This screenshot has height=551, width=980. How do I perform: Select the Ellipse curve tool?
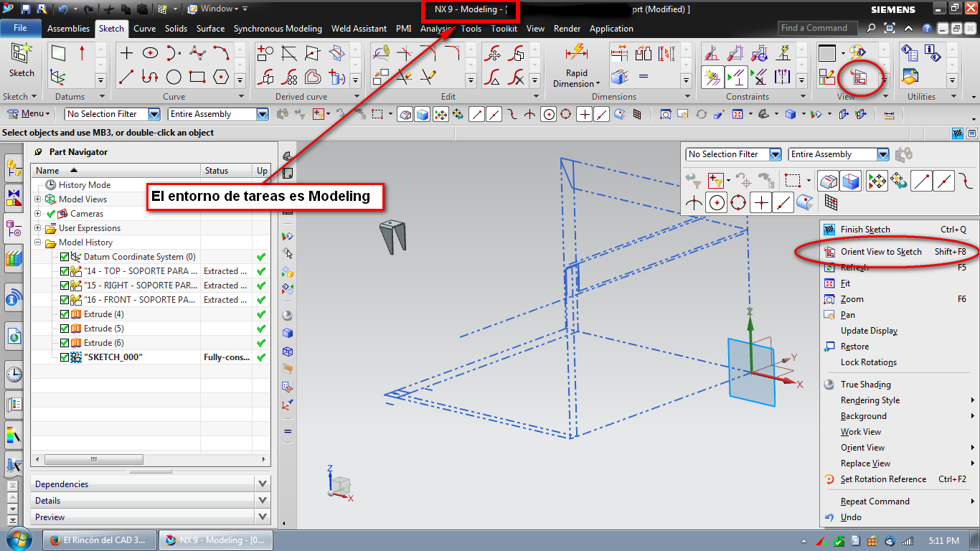point(150,53)
